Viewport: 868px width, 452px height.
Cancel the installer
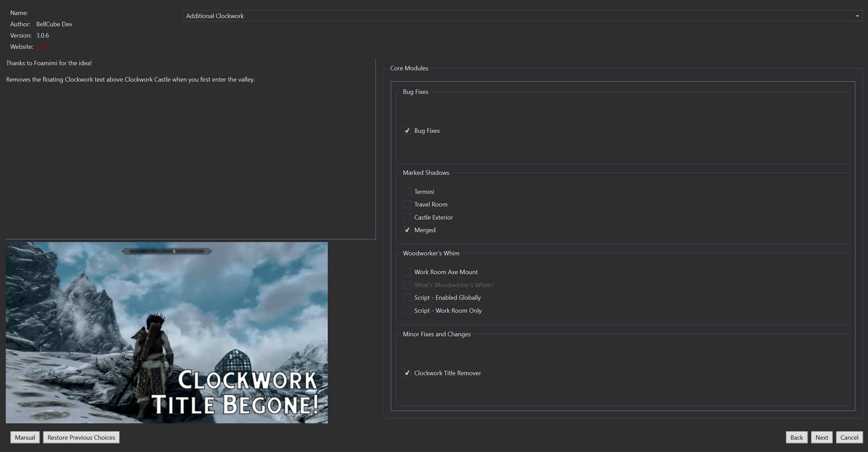[x=849, y=437]
